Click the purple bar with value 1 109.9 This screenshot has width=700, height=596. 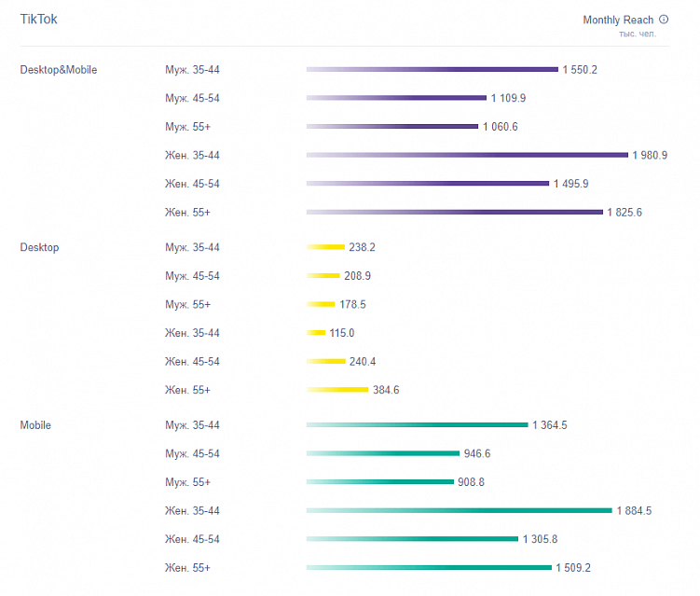(396, 98)
